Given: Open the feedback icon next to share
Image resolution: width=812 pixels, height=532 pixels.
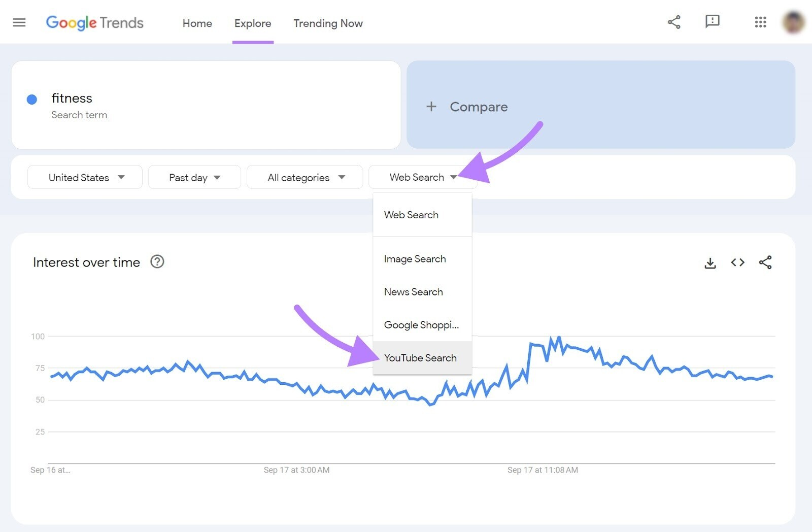Looking at the screenshot, I should click(712, 22).
